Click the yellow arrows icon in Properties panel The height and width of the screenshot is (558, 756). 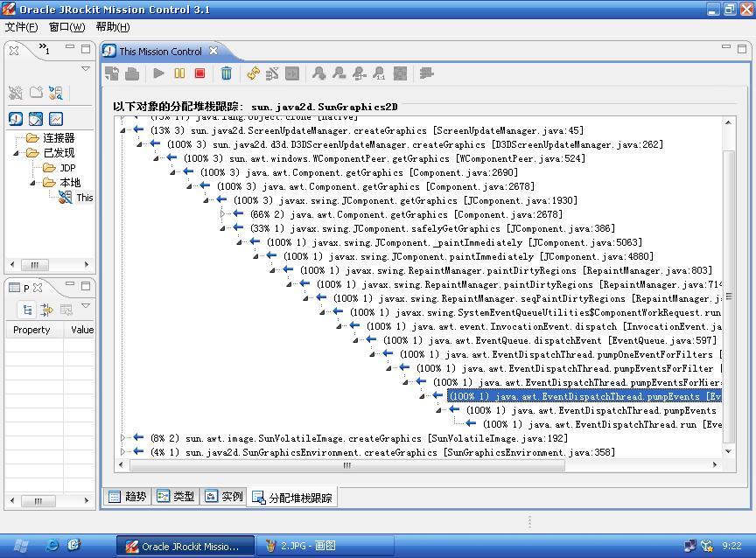click(x=46, y=310)
